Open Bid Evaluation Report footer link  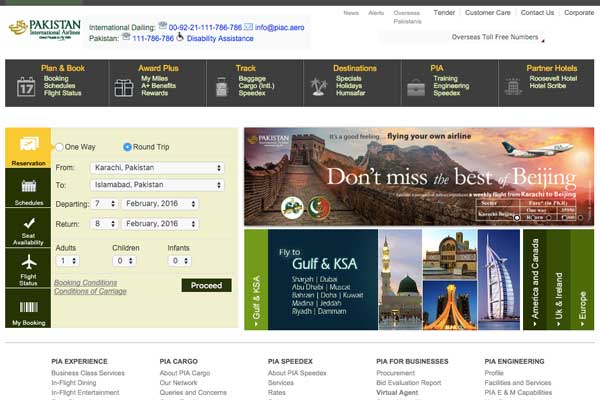(x=409, y=383)
